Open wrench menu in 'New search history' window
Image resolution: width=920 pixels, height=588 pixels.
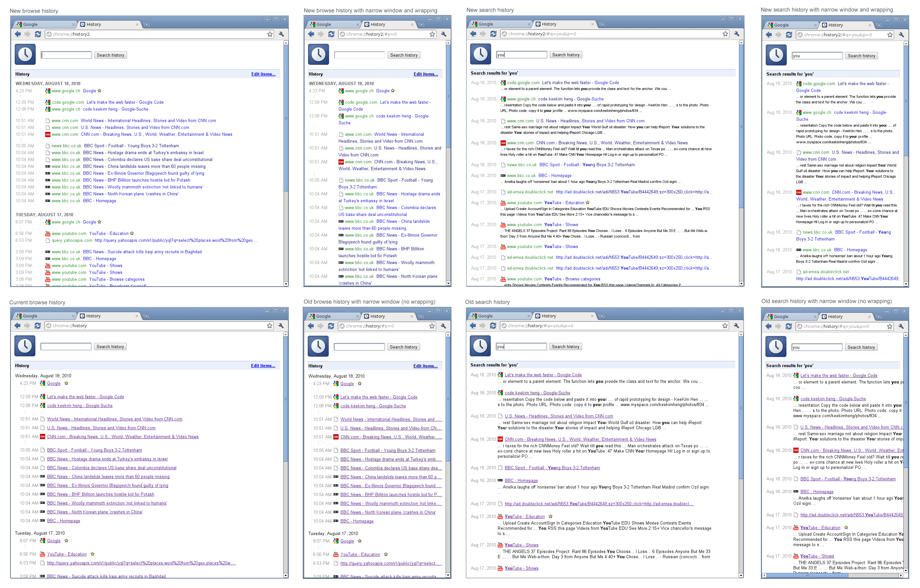[737, 34]
